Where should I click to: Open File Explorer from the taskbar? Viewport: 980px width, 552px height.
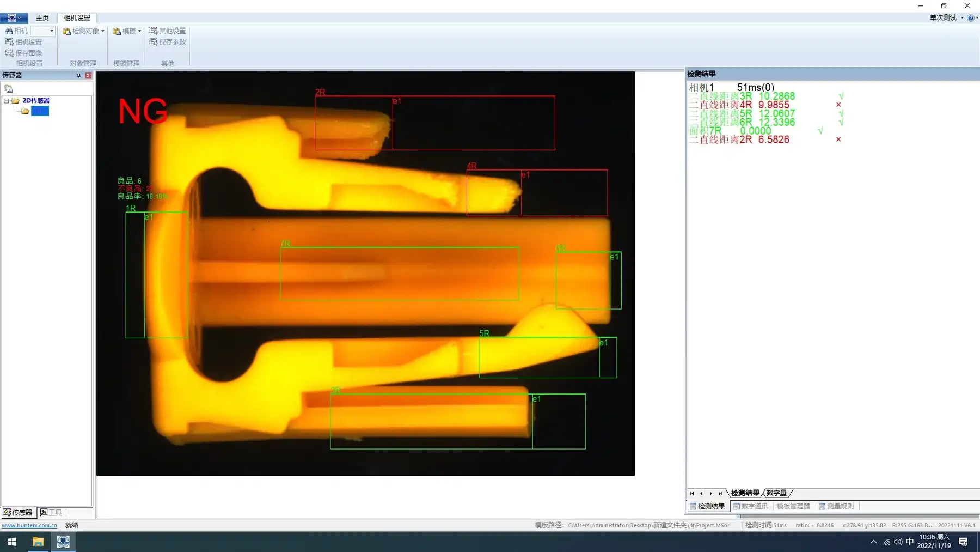pyautogui.click(x=38, y=542)
